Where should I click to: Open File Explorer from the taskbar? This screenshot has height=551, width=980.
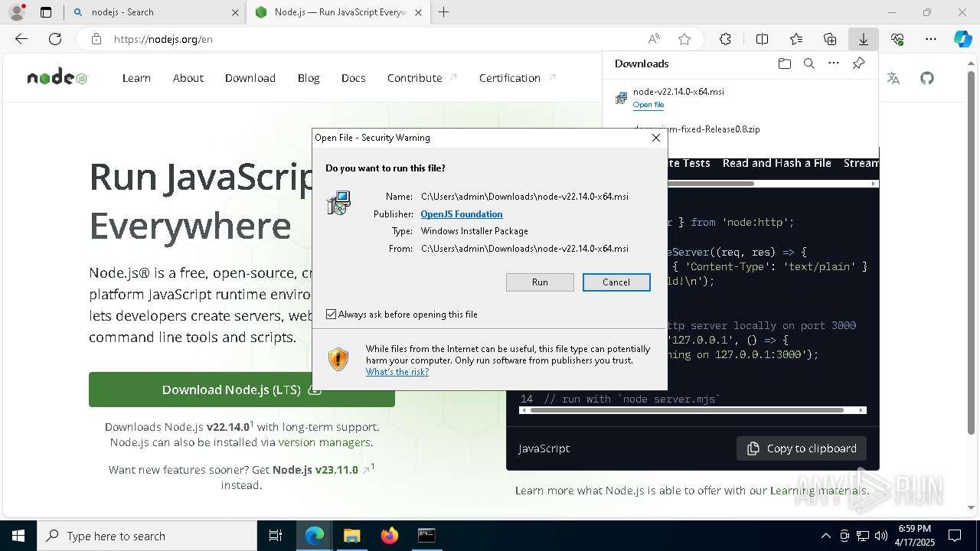point(351,536)
